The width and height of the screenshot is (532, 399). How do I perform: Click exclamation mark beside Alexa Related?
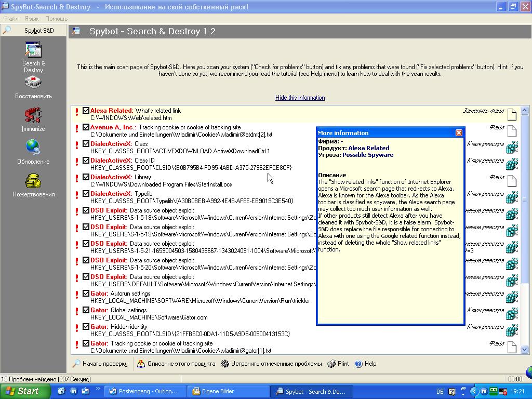click(77, 112)
